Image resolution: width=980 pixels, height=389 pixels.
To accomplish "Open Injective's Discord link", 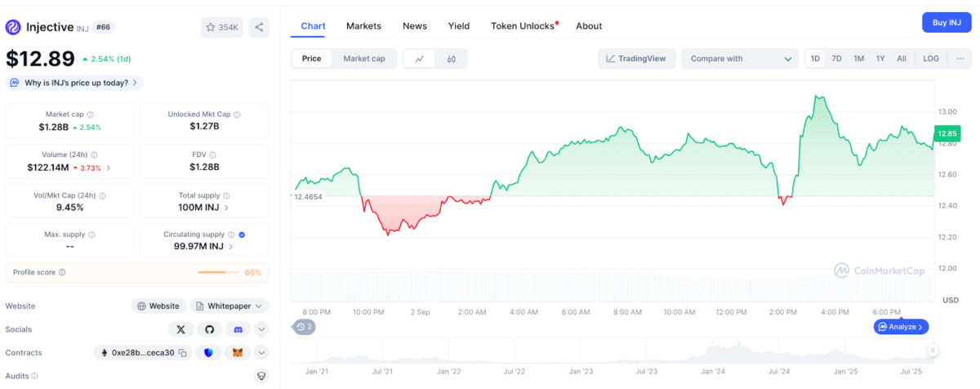I will point(238,329).
